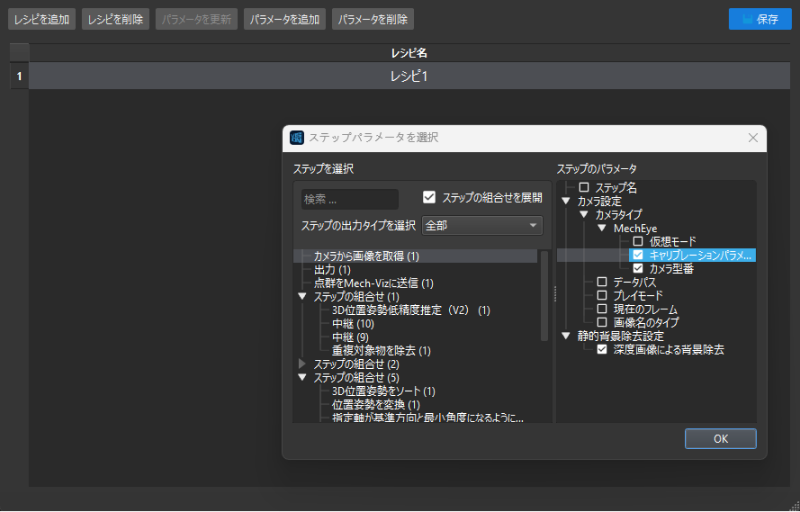Check the プレイモード checkbox
800x512 pixels.
coord(602,295)
